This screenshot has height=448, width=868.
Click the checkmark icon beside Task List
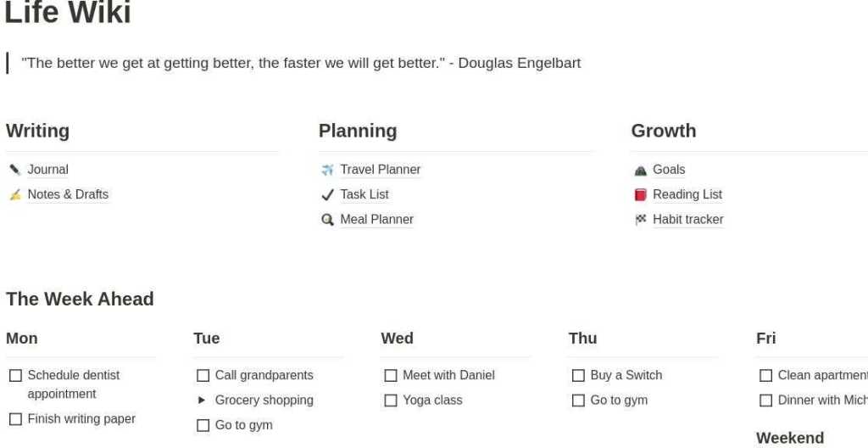tap(327, 194)
